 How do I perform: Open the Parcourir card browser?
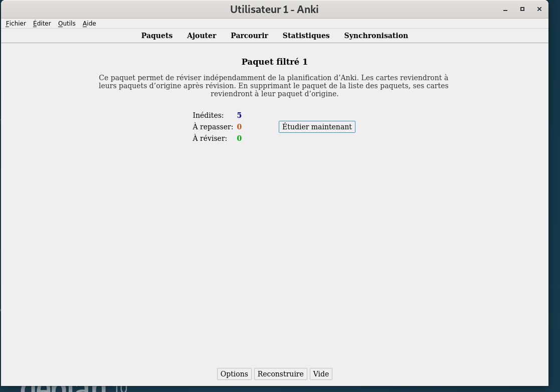pyautogui.click(x=249, y=36)
